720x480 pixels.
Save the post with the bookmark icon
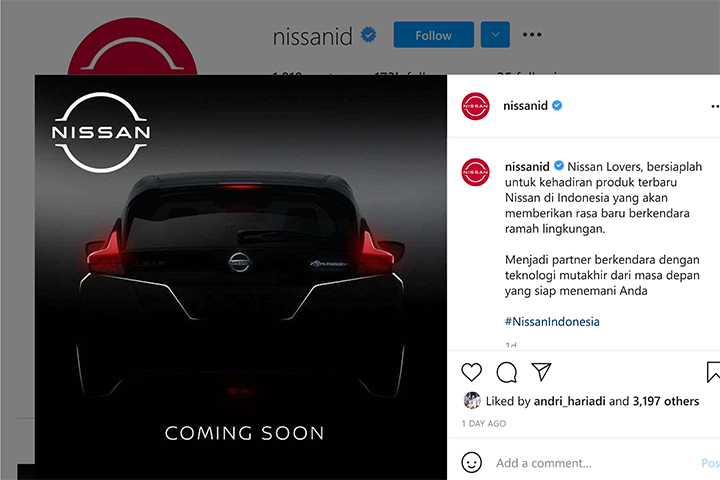point(713,372)
